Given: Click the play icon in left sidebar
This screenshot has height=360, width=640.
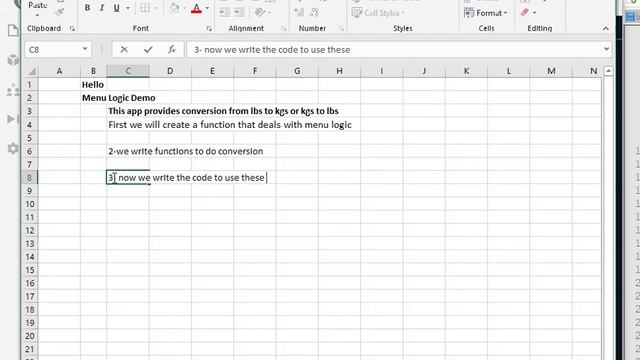Looking at the screenshot, I should [x=13, y=119].
